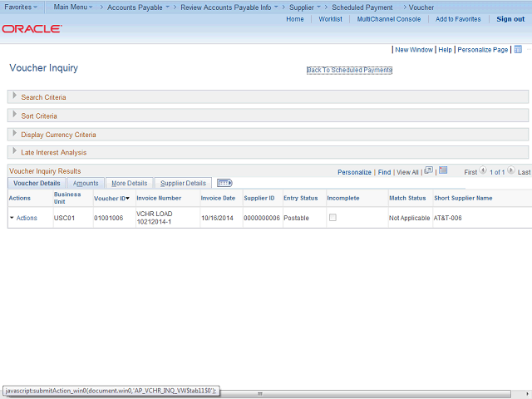Open New Window link
The width and height of the screenshot is (532, 399).
pos(414,50)
